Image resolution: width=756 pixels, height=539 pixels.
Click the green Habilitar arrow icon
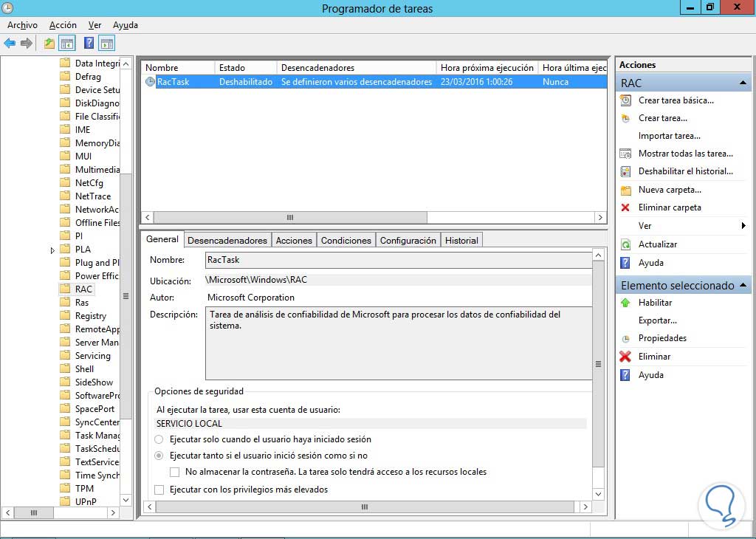[625, 303]
